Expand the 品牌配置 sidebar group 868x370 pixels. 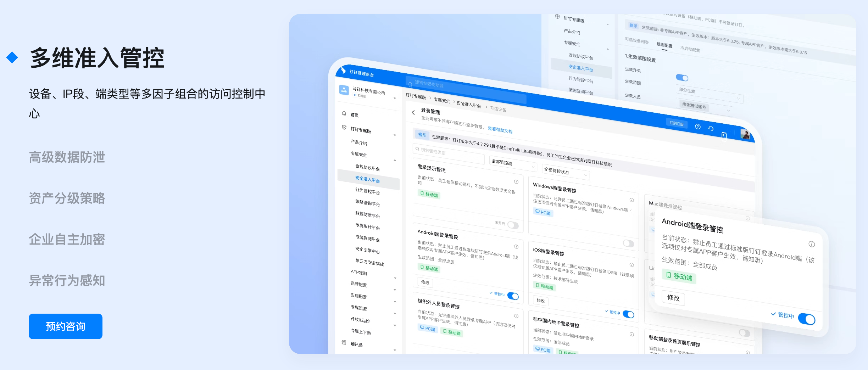395,290
